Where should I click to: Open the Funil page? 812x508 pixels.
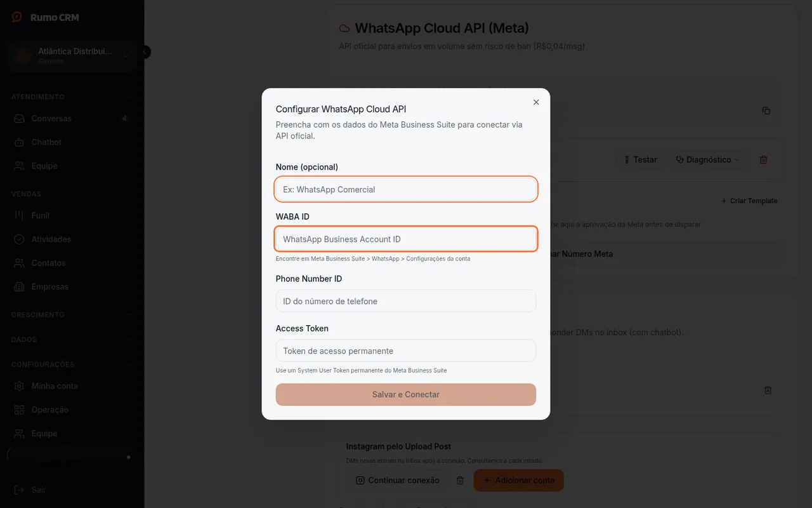(x=72, y=215)
